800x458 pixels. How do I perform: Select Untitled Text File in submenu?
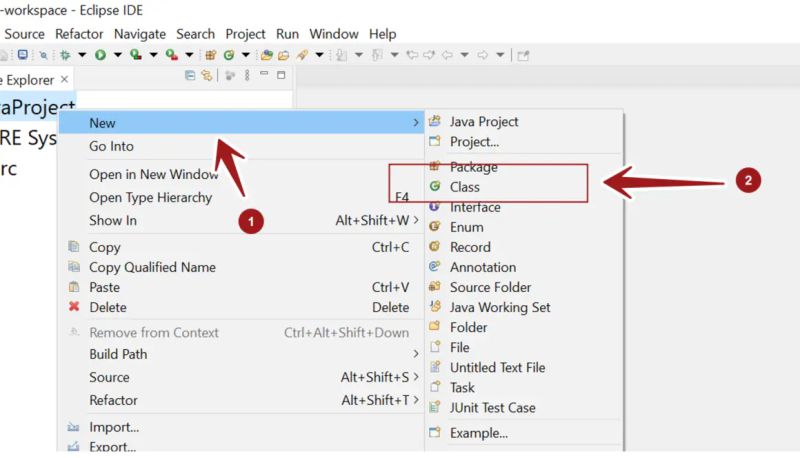pos(524,367)
